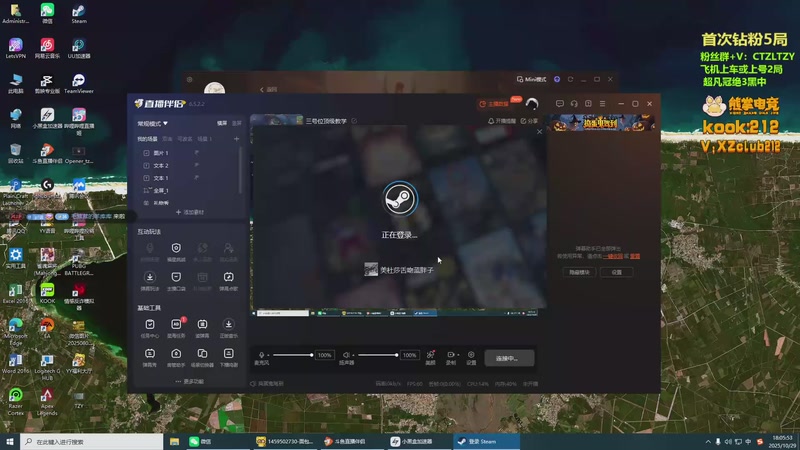Click the 重置 link in right panel
The width and height of the screenshot is (800, 450).
tap(635, 256)
